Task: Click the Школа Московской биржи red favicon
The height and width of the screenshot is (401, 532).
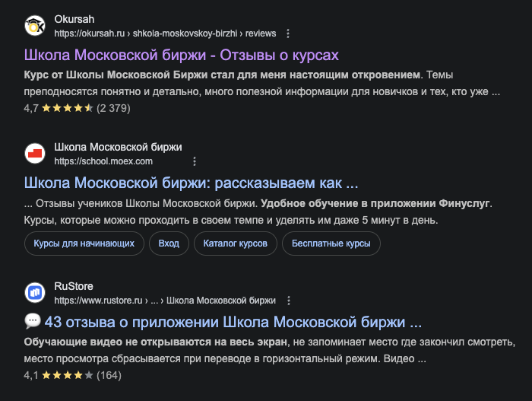Action: click(35, 154)
